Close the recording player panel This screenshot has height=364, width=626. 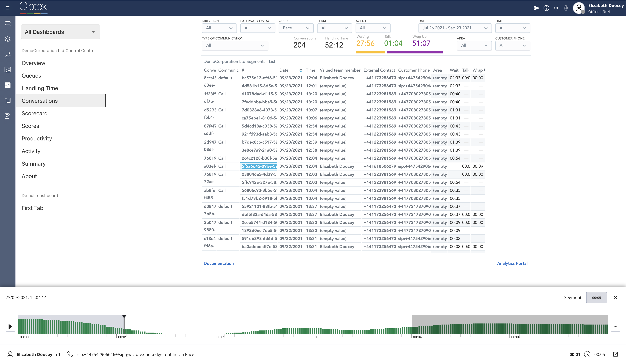pos(615,298)
